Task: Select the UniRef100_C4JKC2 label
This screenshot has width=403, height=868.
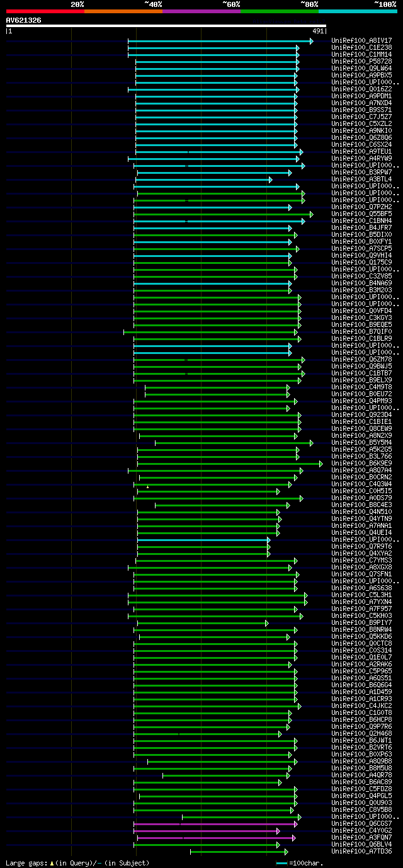Action: click(361, 705)
